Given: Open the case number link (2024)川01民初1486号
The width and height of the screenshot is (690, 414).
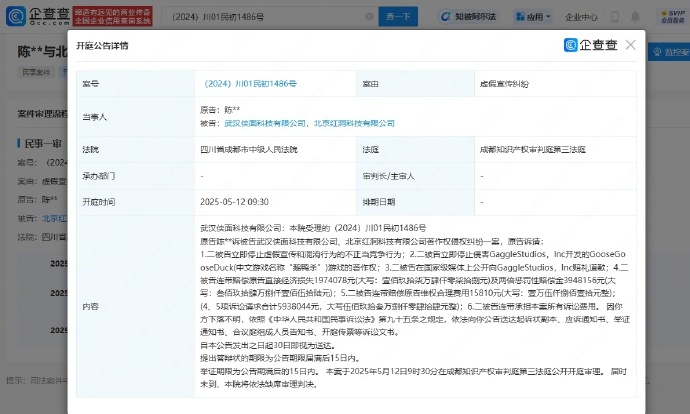Looking at the screenshot, I should point(249,84).
